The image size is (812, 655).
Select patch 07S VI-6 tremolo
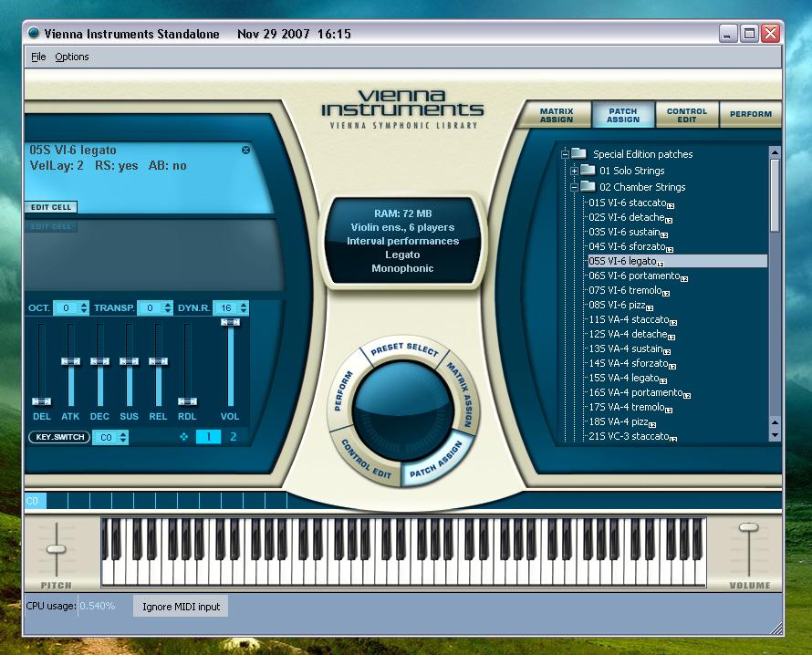tap(629, 290)
